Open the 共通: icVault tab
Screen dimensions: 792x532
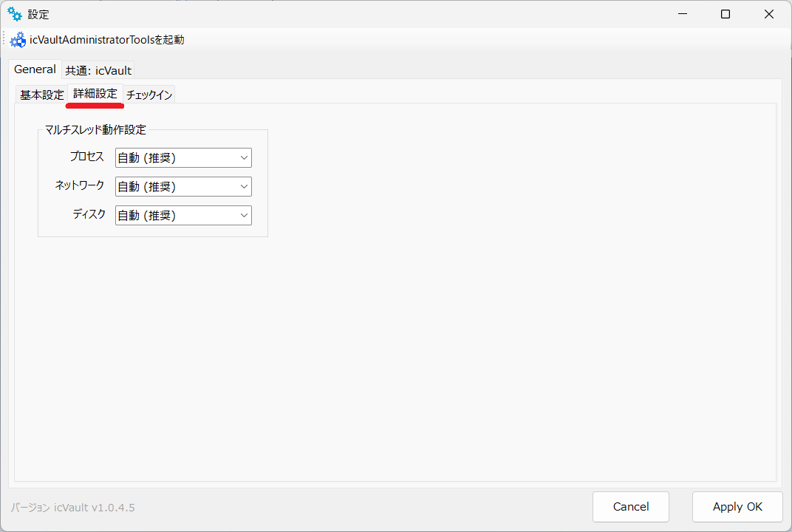coord(98,70)
